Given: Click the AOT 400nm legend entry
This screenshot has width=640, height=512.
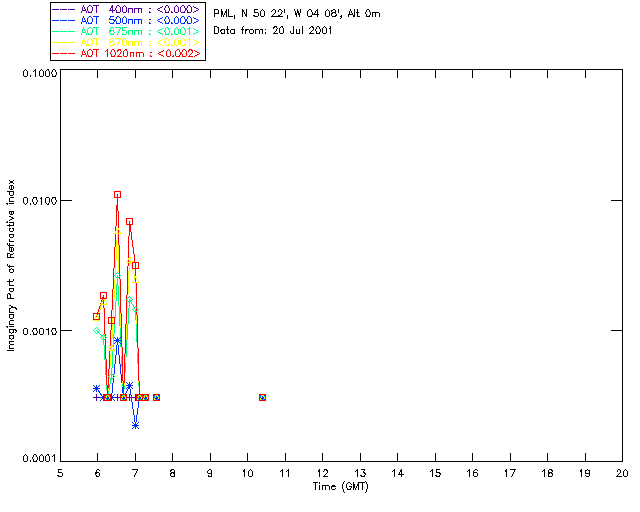Looking at the screenshot, I should pos(127,9).
